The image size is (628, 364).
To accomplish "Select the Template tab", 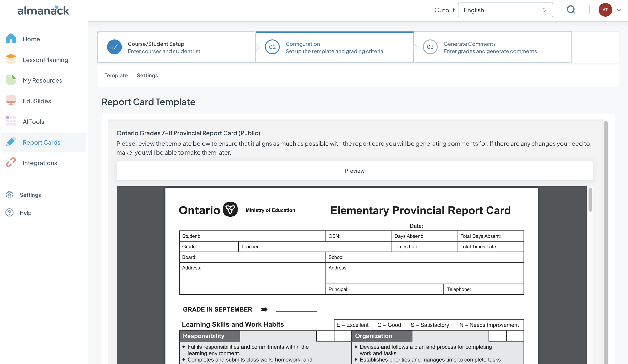I will [116, 75].
